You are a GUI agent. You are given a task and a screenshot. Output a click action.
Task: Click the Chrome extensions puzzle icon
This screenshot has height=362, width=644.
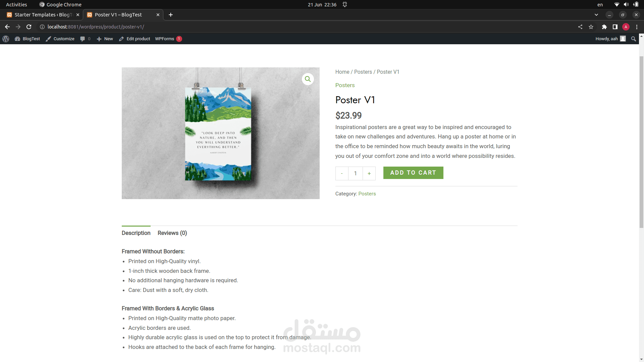tap(604, 27)
